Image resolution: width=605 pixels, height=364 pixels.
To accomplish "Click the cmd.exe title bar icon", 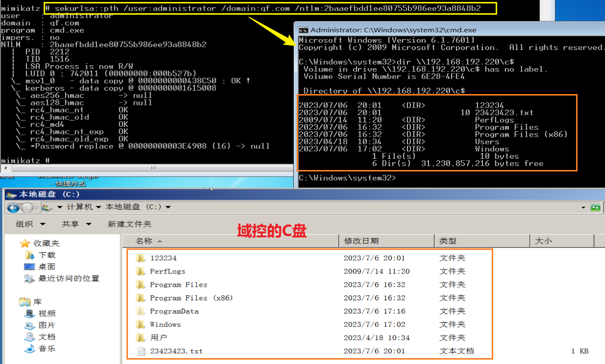I will pyautogui.click(x=304, y=29).
